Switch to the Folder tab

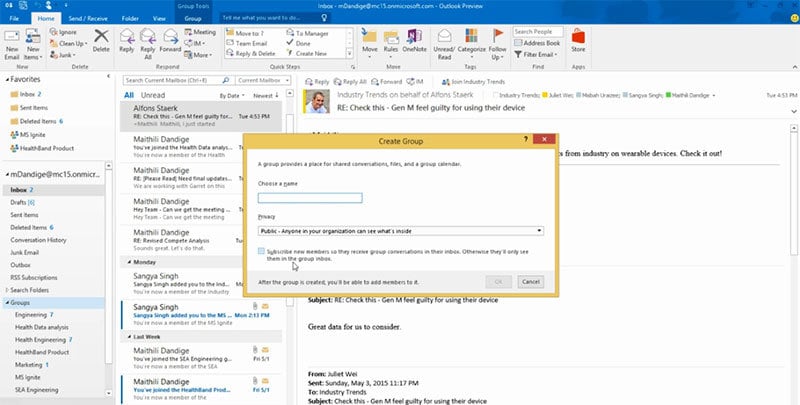pos(130,18)
